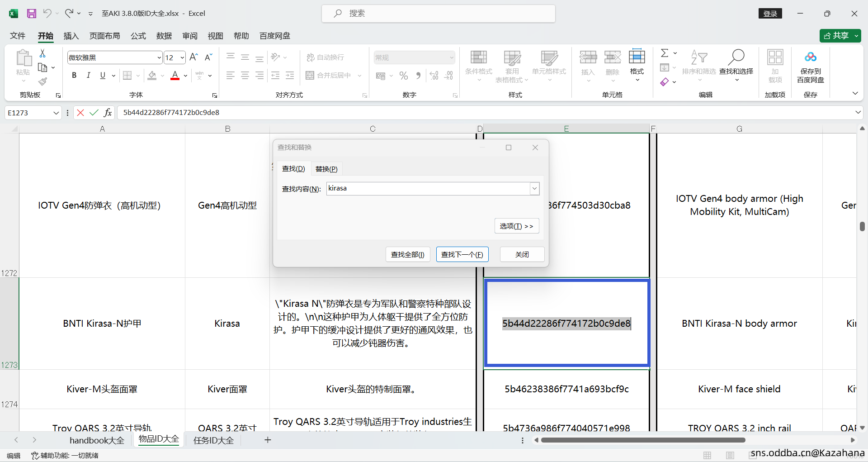Toggle Bold formatting
The height and width of the screenshot is (462, 868).
pos(74,76)
